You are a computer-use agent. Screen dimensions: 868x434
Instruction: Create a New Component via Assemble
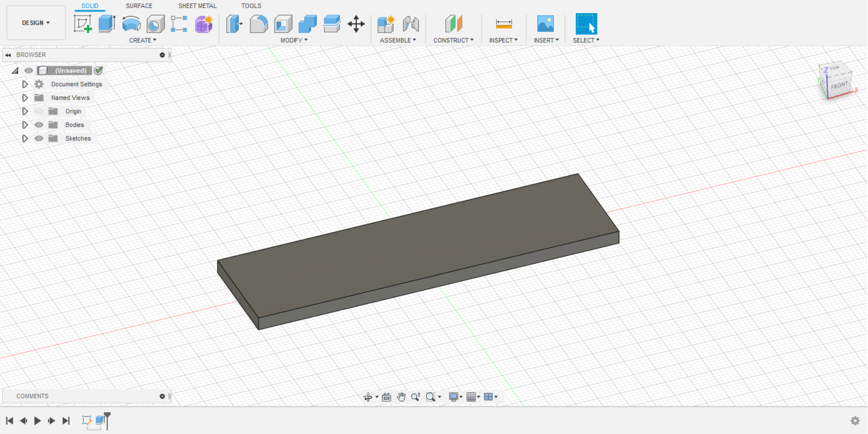(386, 24)
